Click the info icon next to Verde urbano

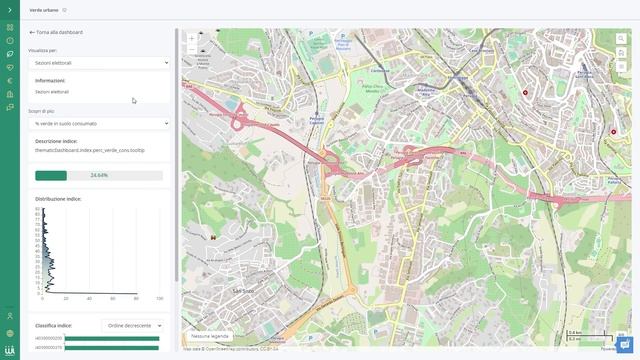point(64,10)
